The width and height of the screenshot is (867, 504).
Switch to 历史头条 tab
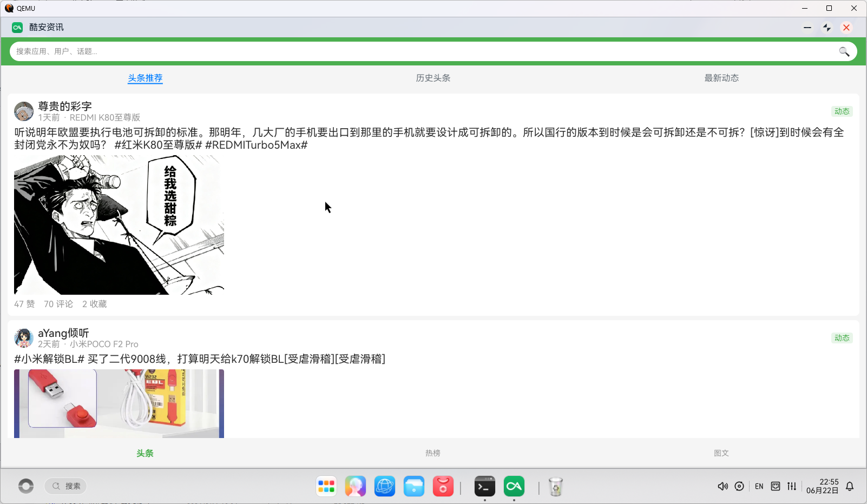click(433, 78)
